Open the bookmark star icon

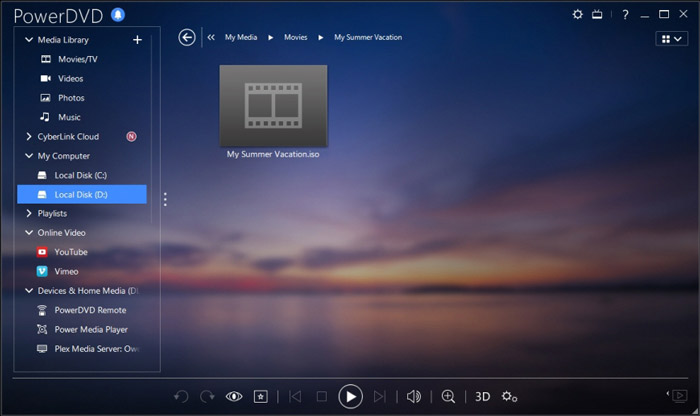pyautogui.click(x=261, y=396)
